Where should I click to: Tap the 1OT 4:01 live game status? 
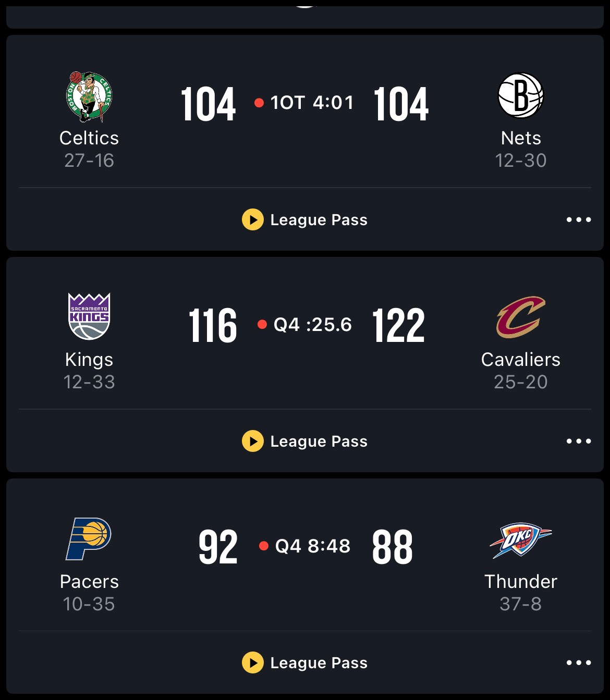[x=312, y=103]
